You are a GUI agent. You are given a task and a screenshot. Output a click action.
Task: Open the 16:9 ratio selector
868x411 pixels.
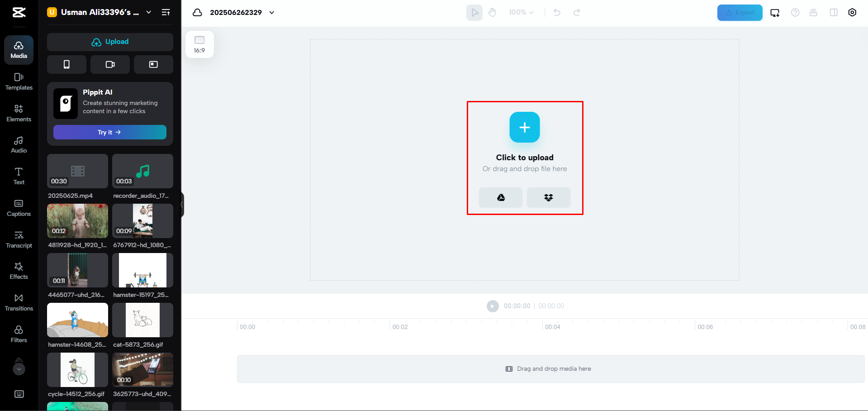[x=199, y=44]
